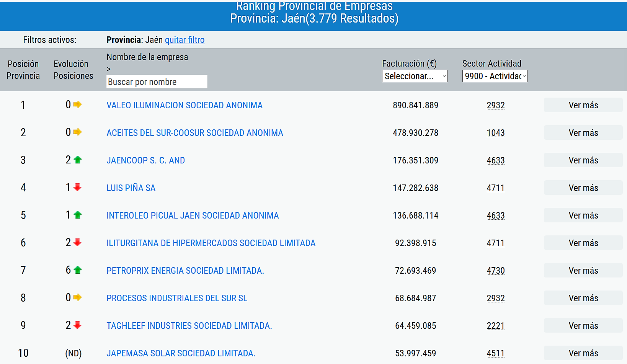Open JAPEMASA SOLAR company link
Screen dimensions: 627x364
coord(181,353)
